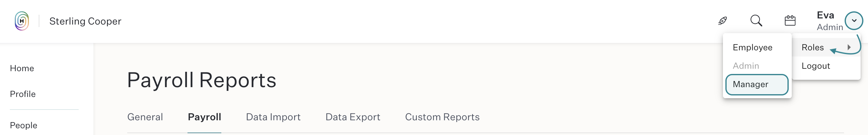Open the rocket launch icon in header
Image resolution: width=868 pixels, height=135 pixels.
[x=722, y=21]
